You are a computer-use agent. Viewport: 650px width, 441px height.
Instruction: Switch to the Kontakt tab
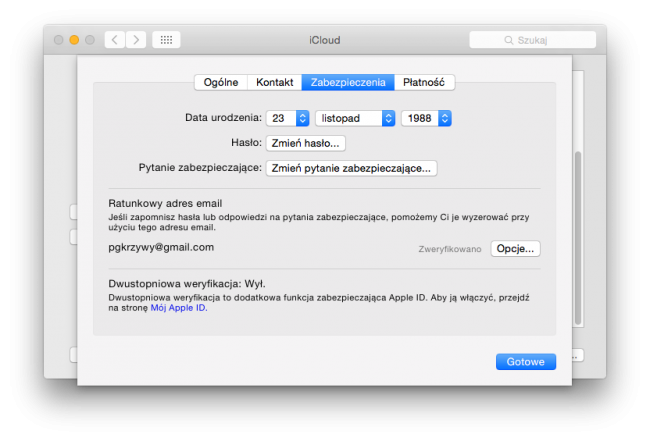coord(274,82)
